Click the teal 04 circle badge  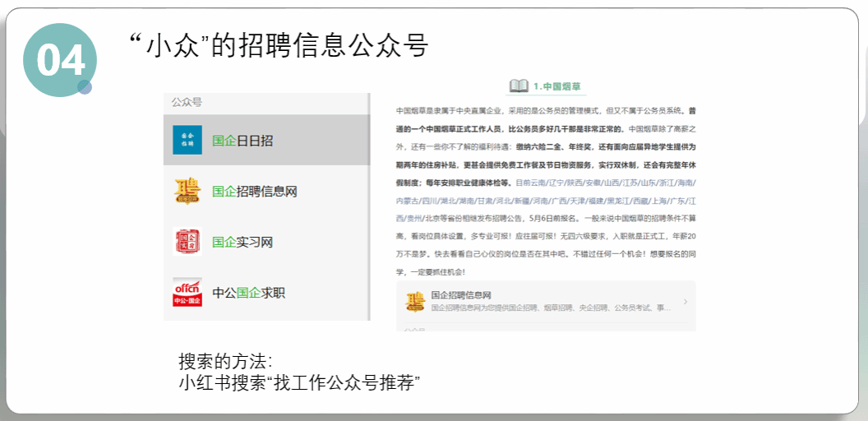click(x=59, y=61)
